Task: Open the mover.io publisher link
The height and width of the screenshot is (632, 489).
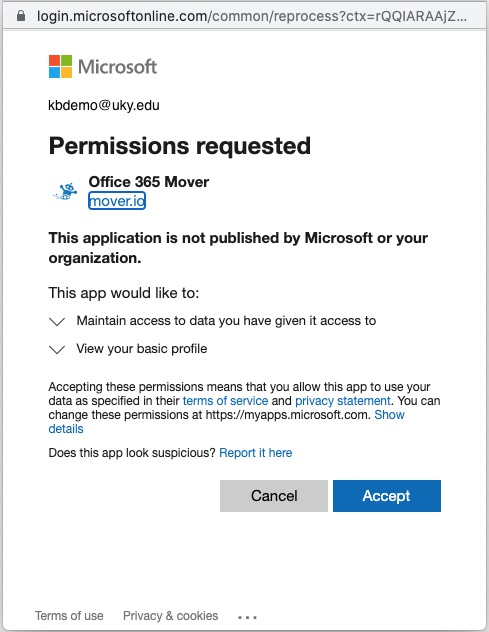Action: (x=117, y=201)
